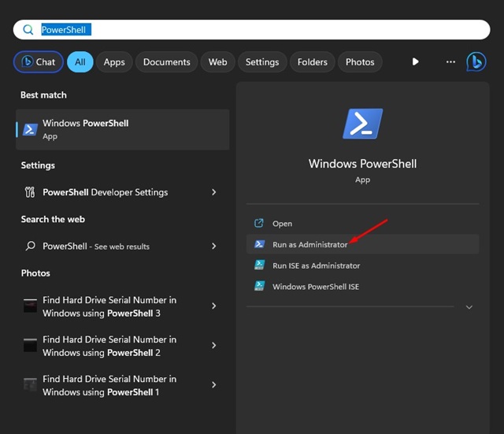Open photo result ending PowerShell 3

point(123,306)
